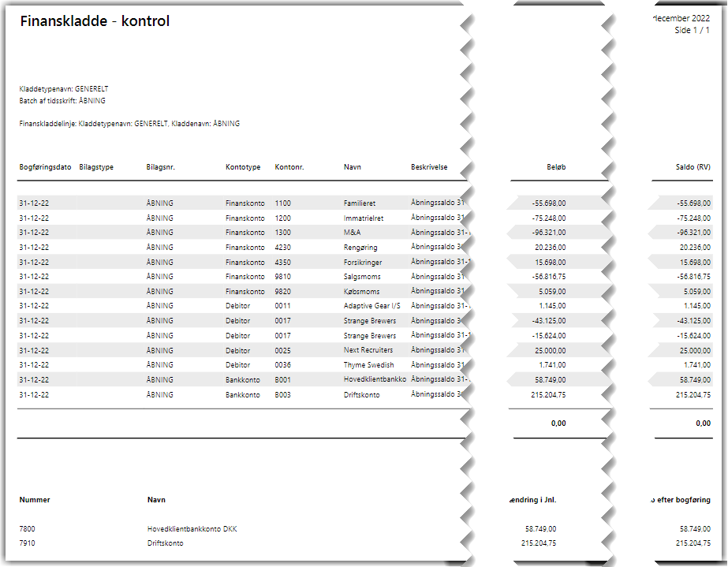
Task: Click account number "1200"
Action: click(x=282, y=218)
